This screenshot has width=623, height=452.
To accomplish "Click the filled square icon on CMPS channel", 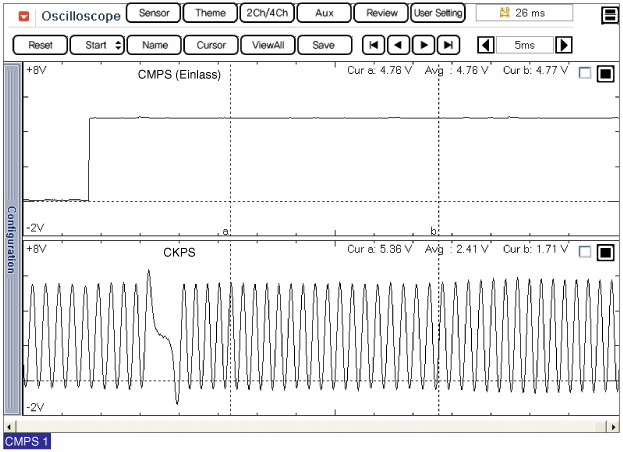I will [604, 72].
